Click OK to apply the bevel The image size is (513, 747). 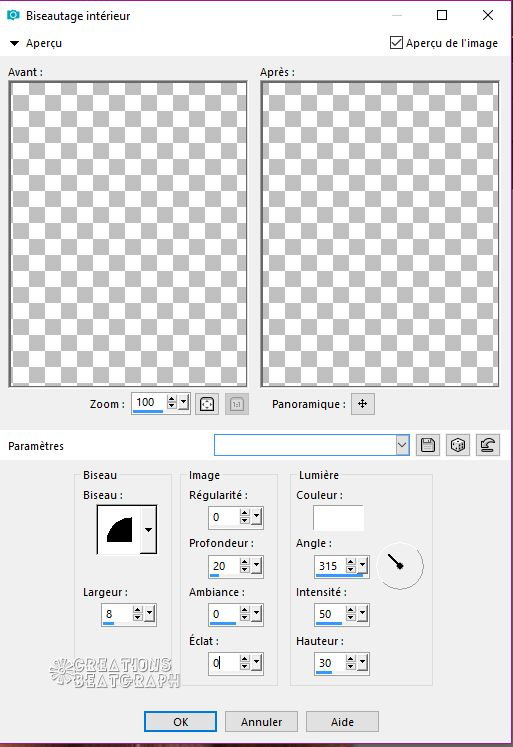[181, 722]
